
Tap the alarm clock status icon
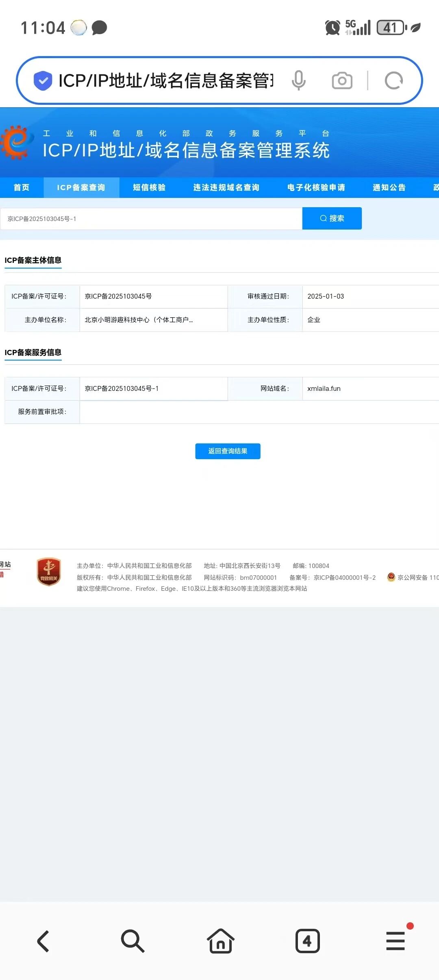click(x=333, y=28)
